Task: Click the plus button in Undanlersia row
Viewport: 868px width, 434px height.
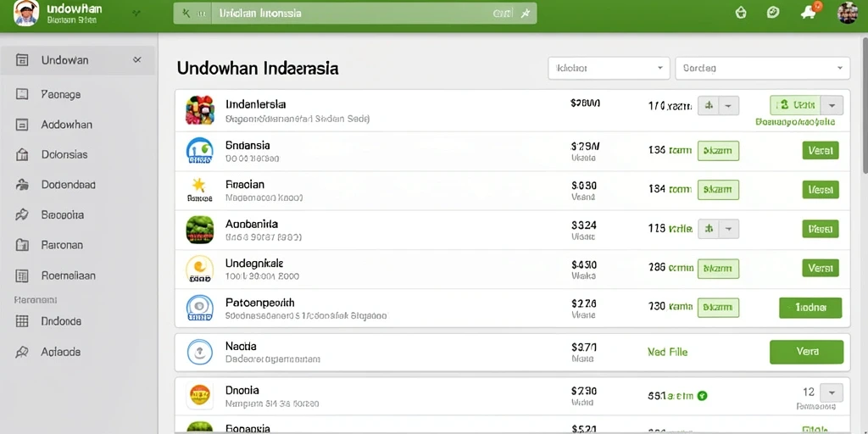Action: (709, 105)
